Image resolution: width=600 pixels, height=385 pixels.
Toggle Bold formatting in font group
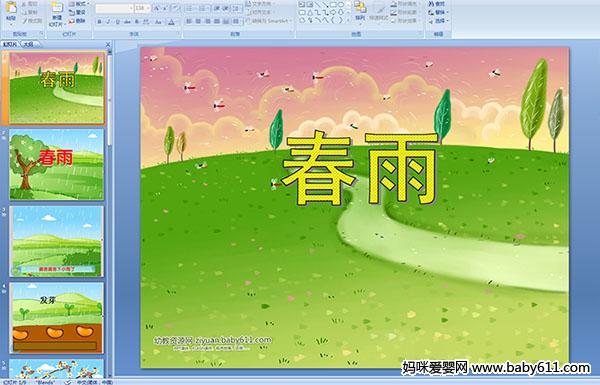(99, 22)
